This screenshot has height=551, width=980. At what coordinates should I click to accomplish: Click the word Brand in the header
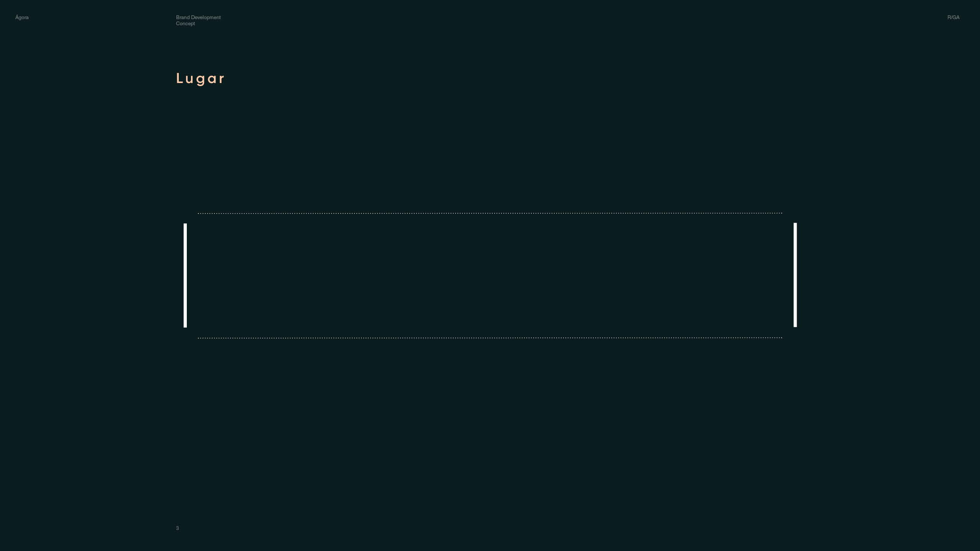[x=183, y=17]
